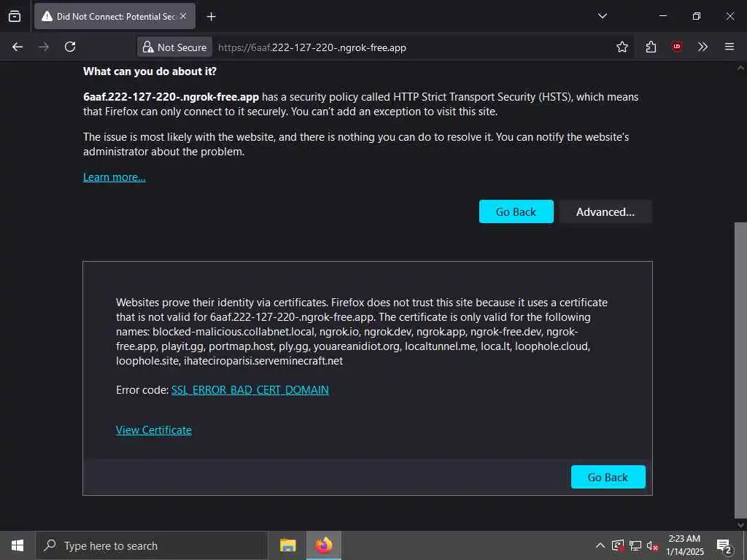Go back one page using arrow
This screenshot has height=560, width=747.
tap(18, 47)
